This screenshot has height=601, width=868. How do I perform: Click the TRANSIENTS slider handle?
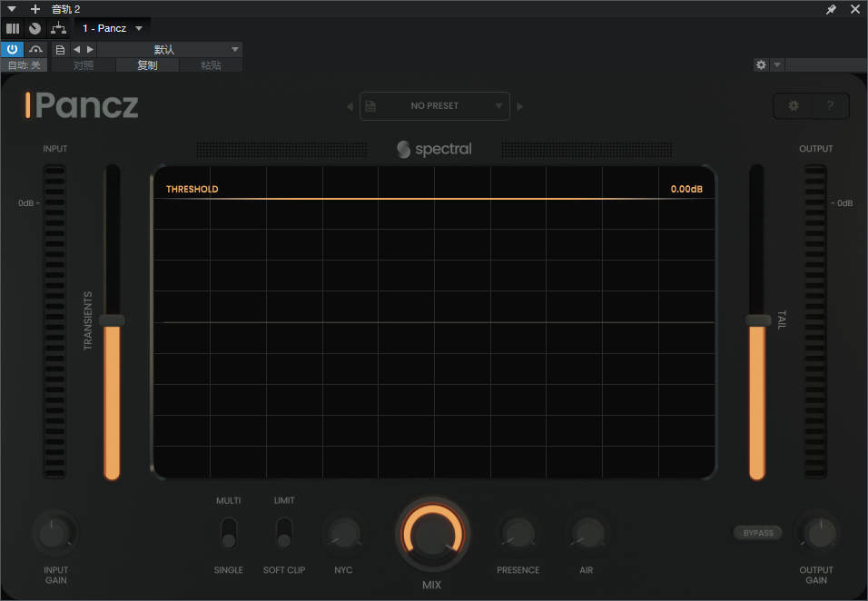(112, 320)
